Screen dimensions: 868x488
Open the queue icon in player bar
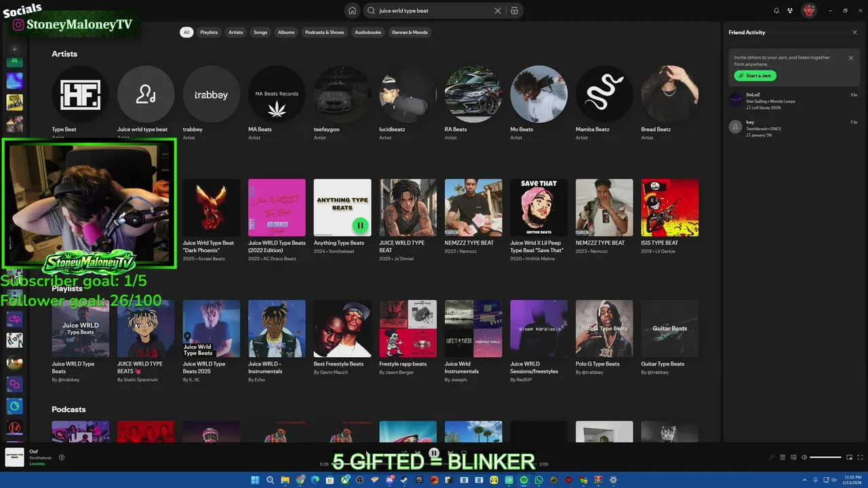coord(783,457)
